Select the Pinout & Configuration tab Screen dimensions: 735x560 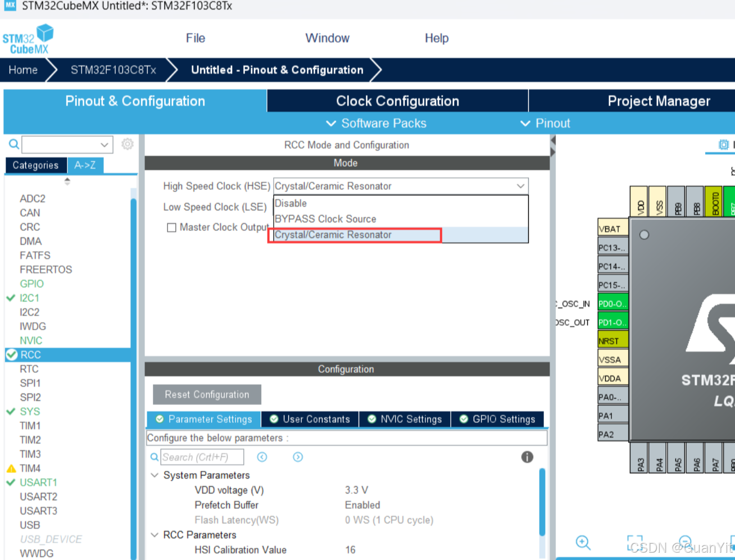point(135,101)
